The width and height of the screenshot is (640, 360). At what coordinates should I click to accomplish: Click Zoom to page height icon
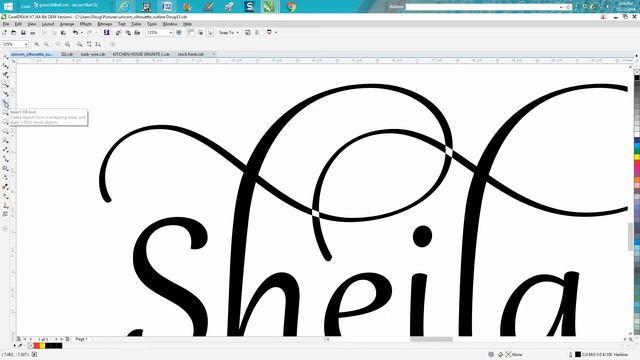point(98,44)
